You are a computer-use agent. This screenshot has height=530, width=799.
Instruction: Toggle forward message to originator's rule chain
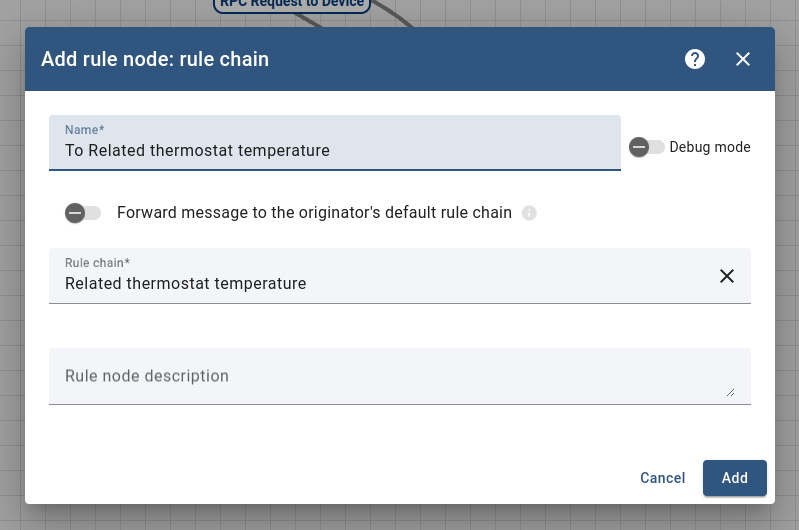[x=83, y=213]
